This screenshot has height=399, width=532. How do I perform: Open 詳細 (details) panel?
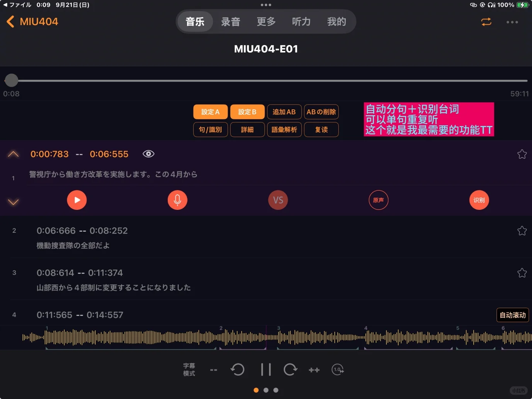(x=247, y=129)
